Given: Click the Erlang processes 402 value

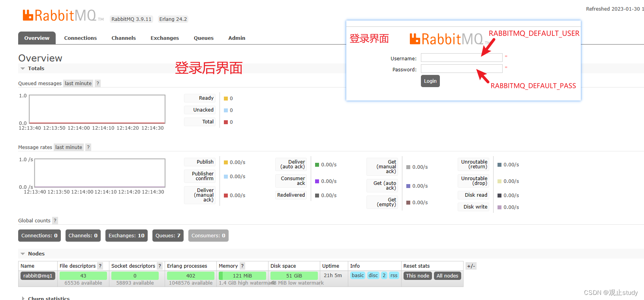Looking at the screenshot, I should pyautogui.click(x=191, y=276).
